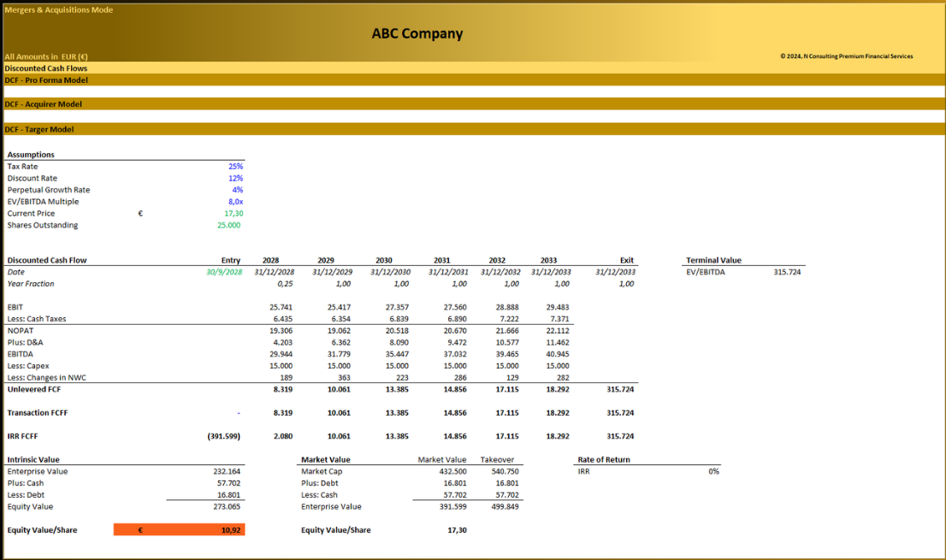This screenshot has height=560, width=946.
Task: Click the Exit column header
Action: point(627,261)
